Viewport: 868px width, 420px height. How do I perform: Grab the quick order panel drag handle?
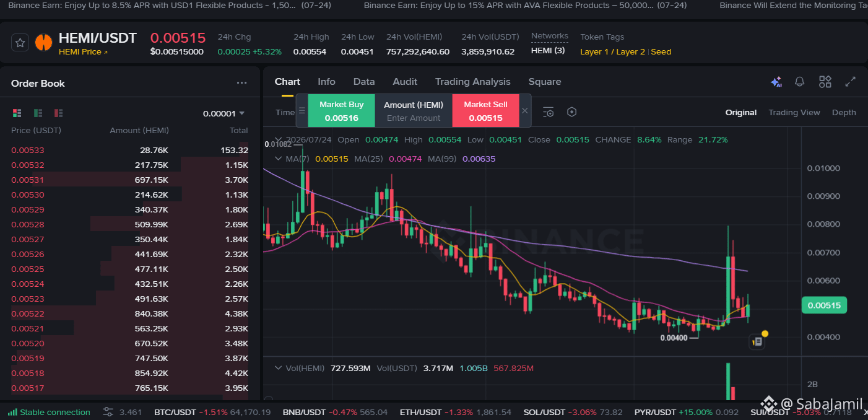[x=302, y=111]
